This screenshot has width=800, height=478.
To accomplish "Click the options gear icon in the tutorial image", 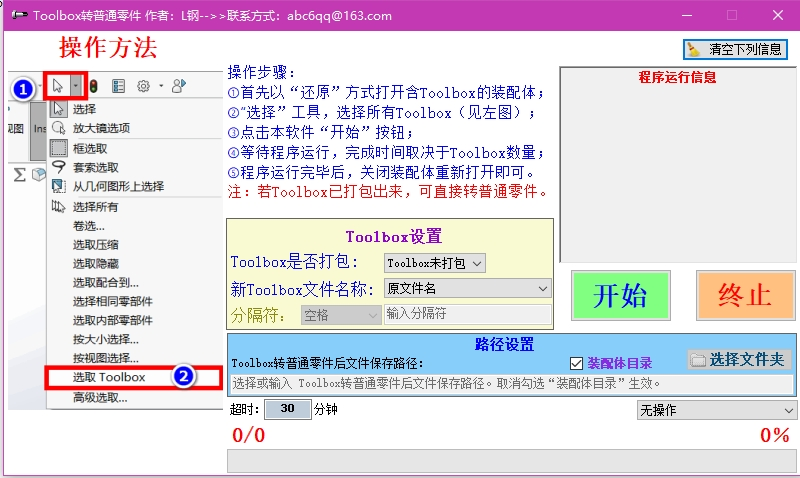I will 143,86.
